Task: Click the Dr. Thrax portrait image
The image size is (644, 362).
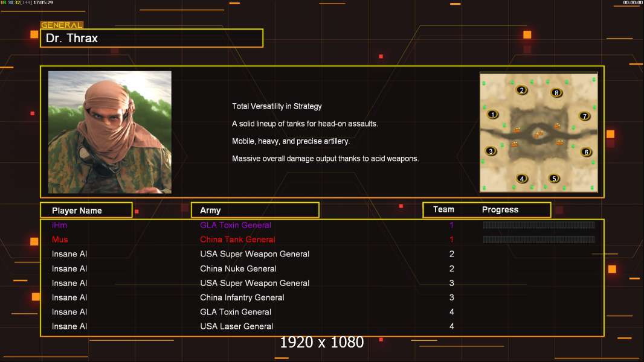Action: pyautogui.click(x=110, y=132)
